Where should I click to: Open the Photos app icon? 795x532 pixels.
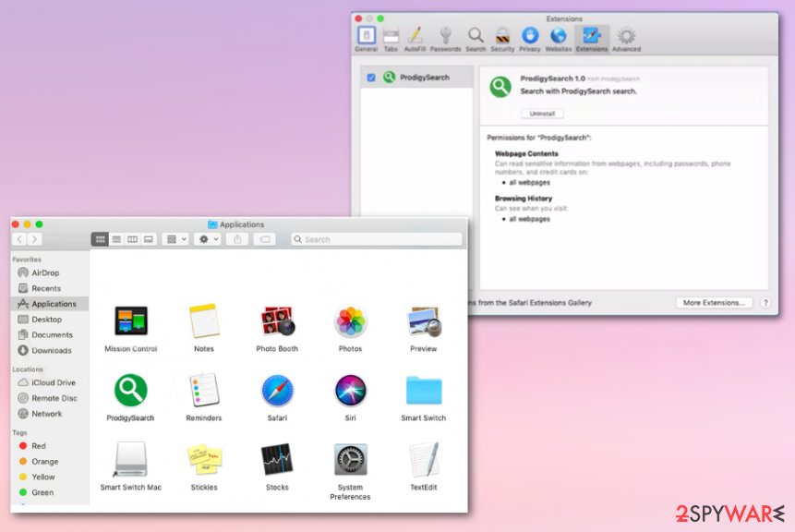(x=350, y=321)
